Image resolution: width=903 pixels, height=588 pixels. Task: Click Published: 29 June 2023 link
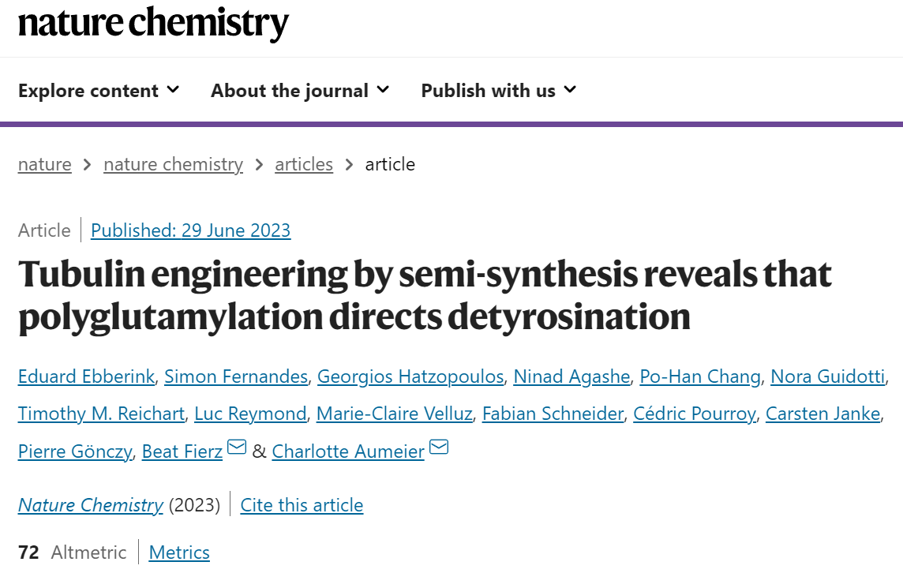pos(190,230)
